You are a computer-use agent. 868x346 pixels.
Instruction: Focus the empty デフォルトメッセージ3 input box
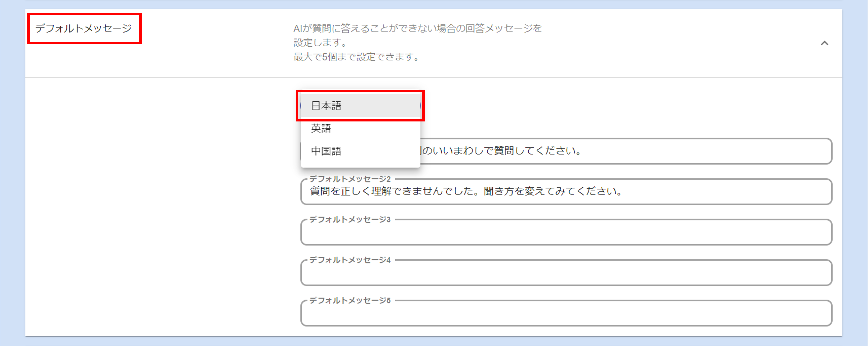(x=566, y=233)
